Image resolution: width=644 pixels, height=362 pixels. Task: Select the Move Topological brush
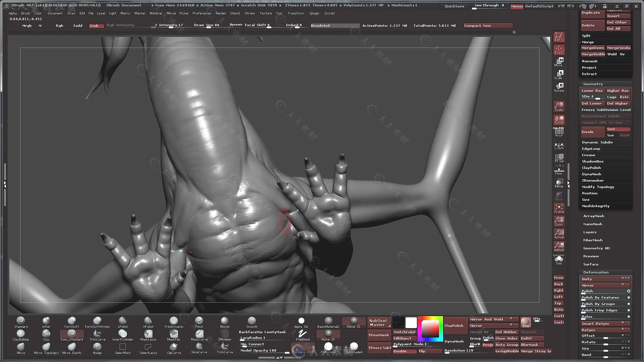coord(46,349)
